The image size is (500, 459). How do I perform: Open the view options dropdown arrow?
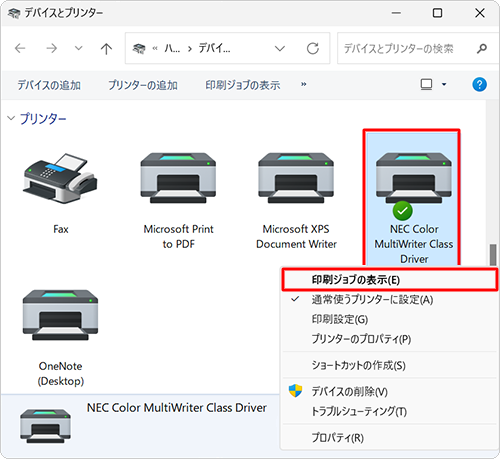(444, 85)
